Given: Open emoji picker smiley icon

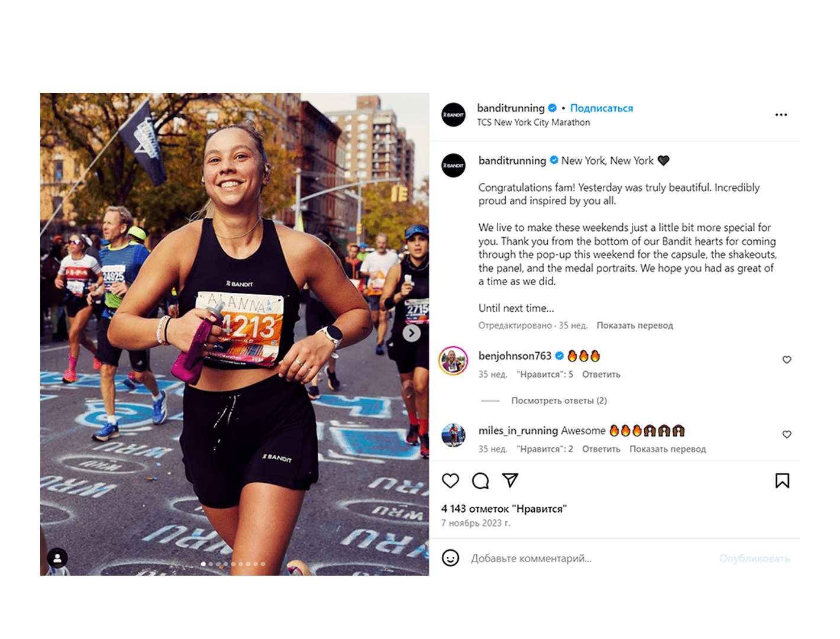Looking at the screenshot, I should [x=450, y=558].
